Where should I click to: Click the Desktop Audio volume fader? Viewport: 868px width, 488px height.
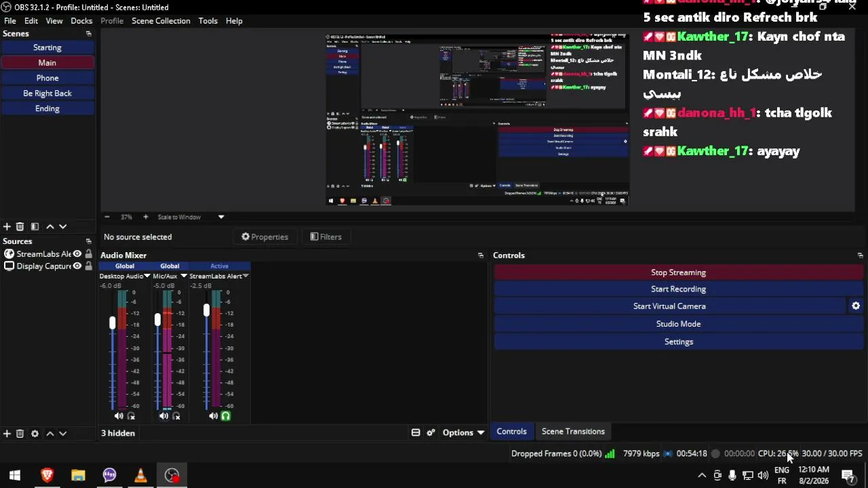coord(113,323)
